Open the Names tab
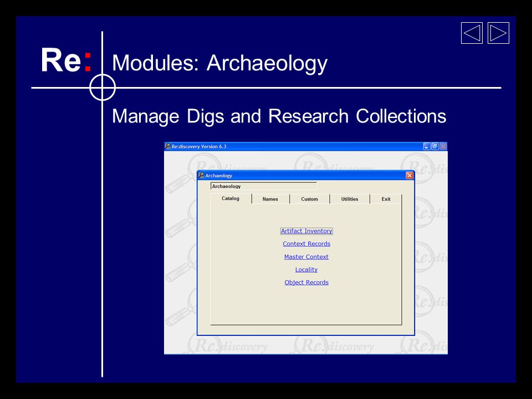The height and width of the screenshot is (399, 532). pos(270,199)
